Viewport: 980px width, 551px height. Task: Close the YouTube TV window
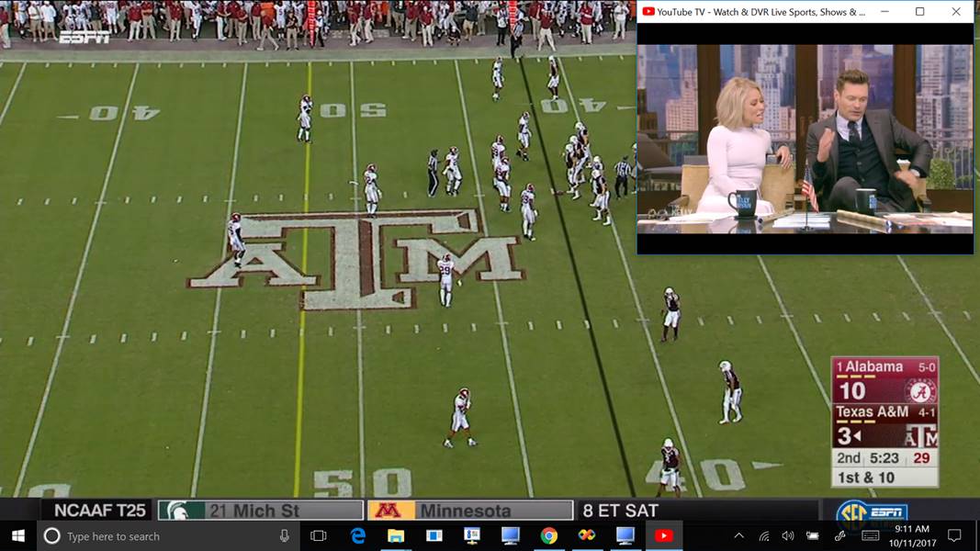point(956,11)
